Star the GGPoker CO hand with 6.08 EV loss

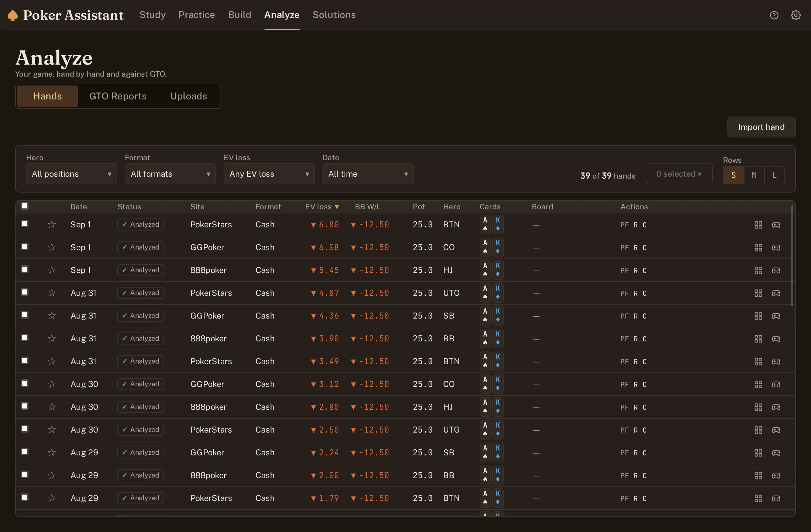point(52,247)
